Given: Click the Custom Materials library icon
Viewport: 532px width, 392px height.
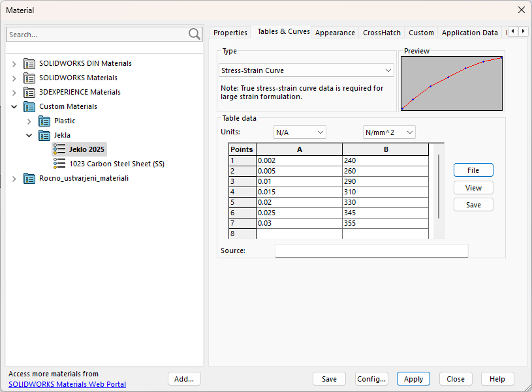Looking at the screenshot, I should click(x=29, y=106).
